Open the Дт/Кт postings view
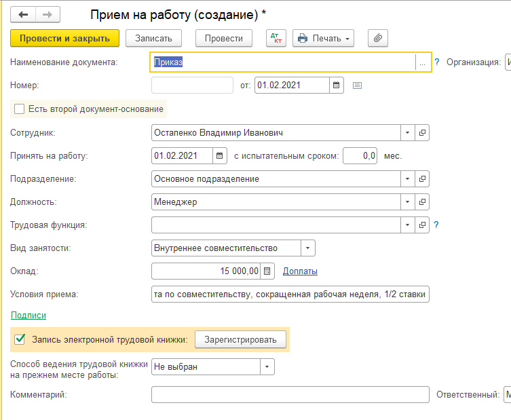 tap(276, 39)
